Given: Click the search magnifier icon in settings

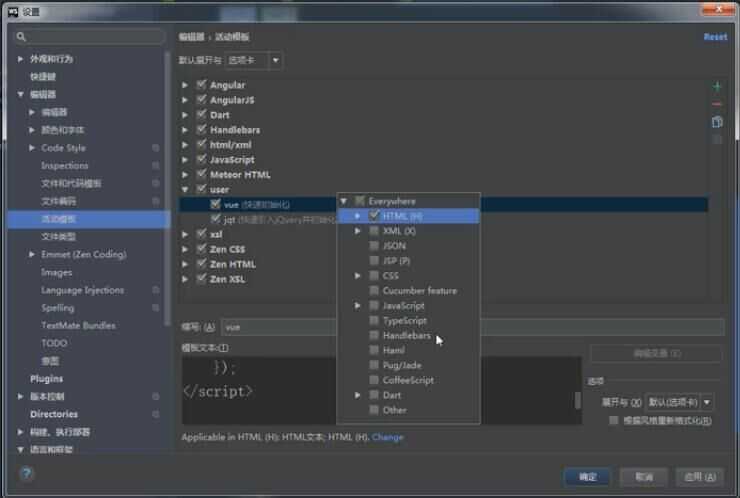Looking at the screenshot, I should pos(21,36).
